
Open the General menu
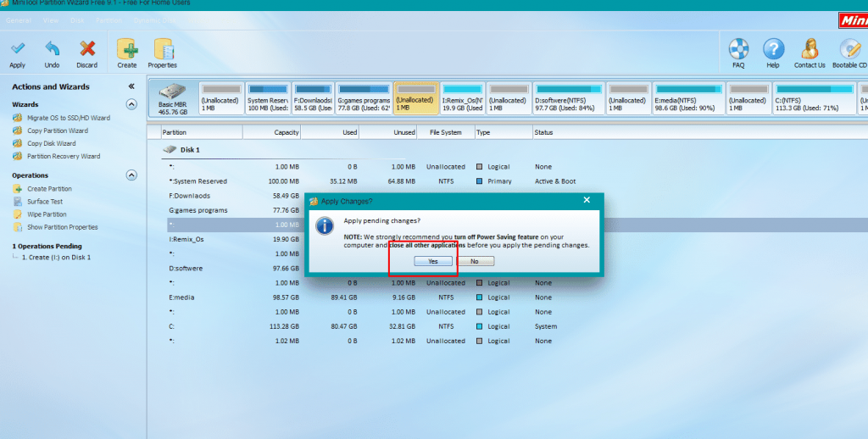click(x=19, y=20)
